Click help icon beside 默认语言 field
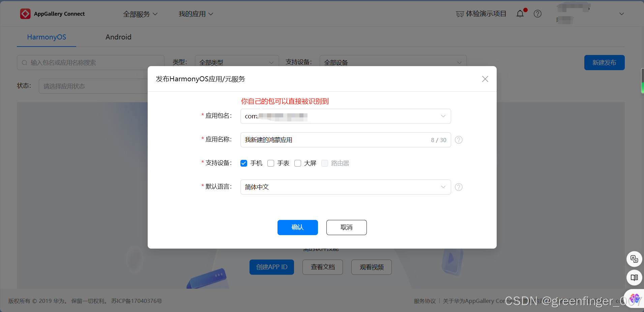 459,187
